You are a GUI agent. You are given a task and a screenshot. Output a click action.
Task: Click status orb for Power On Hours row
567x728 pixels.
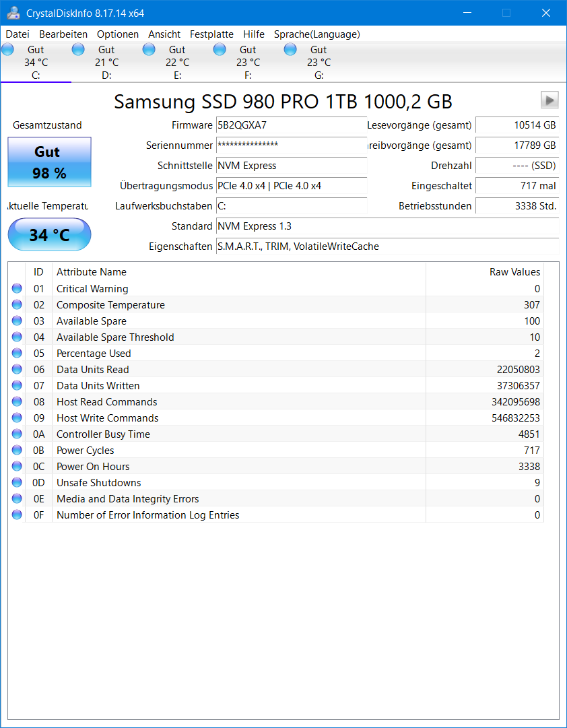(x=18, y=466)
